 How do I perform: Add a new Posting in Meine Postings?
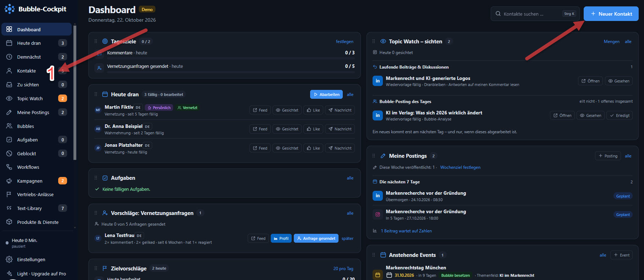tap(608, 156)
